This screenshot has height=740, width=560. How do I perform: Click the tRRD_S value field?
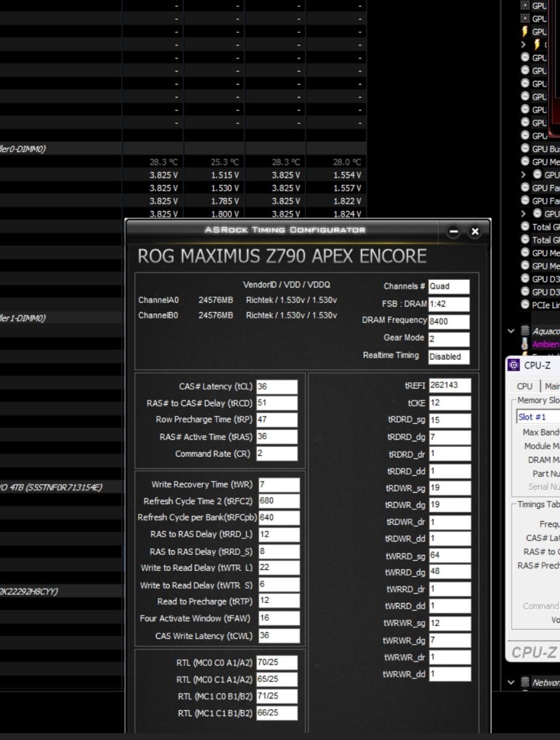pyautogui.click(x=279, y=552)
